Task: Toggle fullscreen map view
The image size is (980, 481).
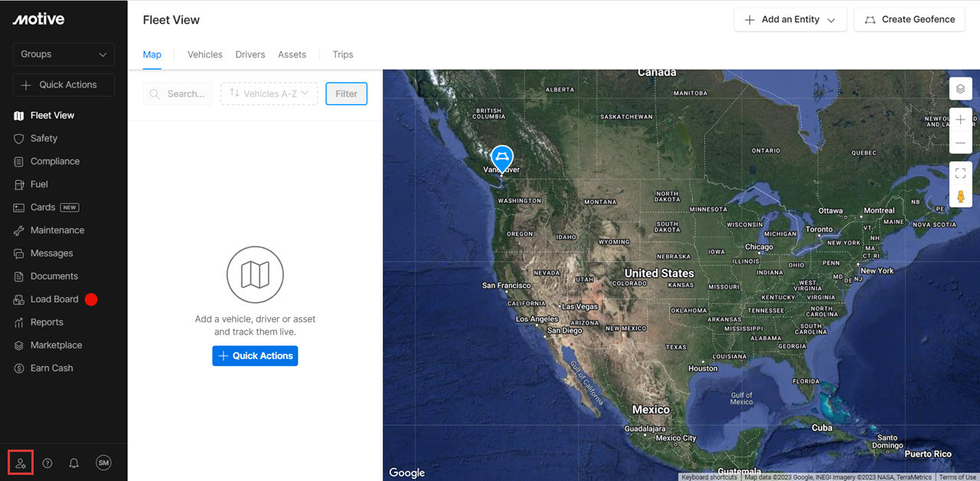Action: pos(961,174)
